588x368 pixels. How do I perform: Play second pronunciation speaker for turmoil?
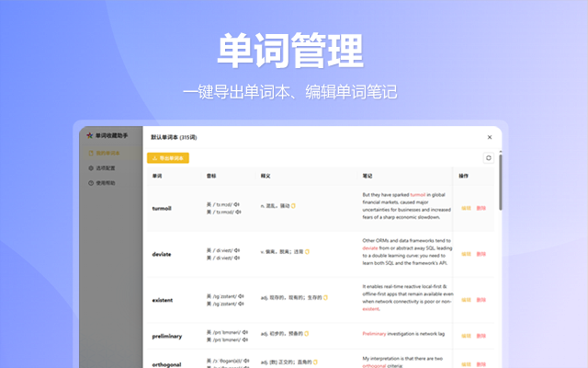coord(239,213)
